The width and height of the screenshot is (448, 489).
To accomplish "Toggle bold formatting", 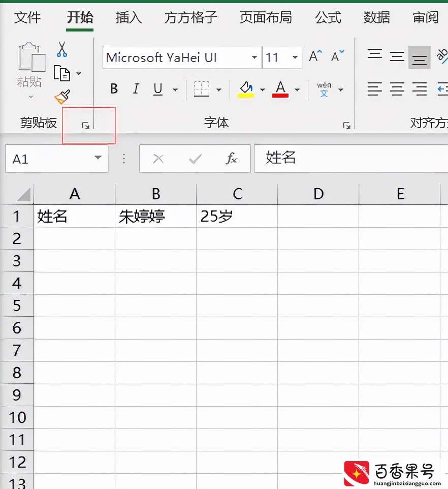I will [114, 89].
